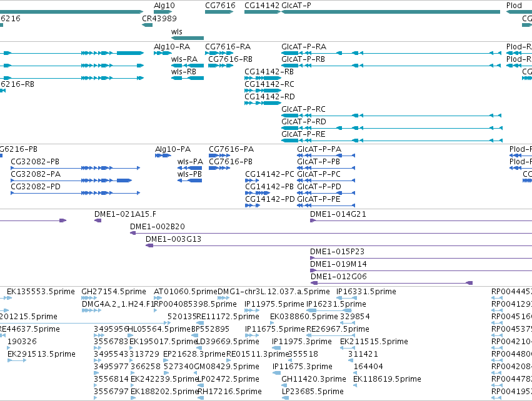This screenshot has width=532, height=401.
Task: Select CG32082-PD coding sequence
Action: (x=75, y=193)
